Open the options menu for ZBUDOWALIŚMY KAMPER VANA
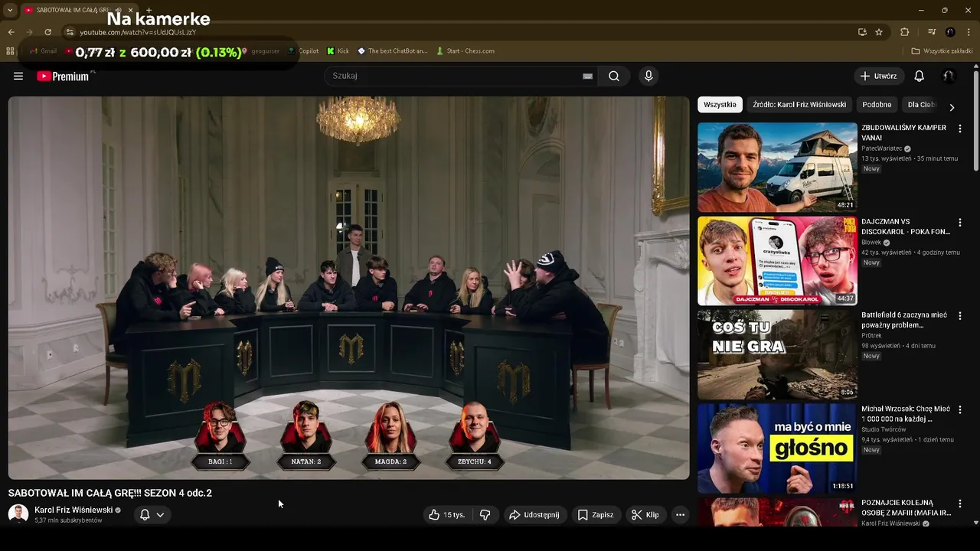 click(960, 129)
